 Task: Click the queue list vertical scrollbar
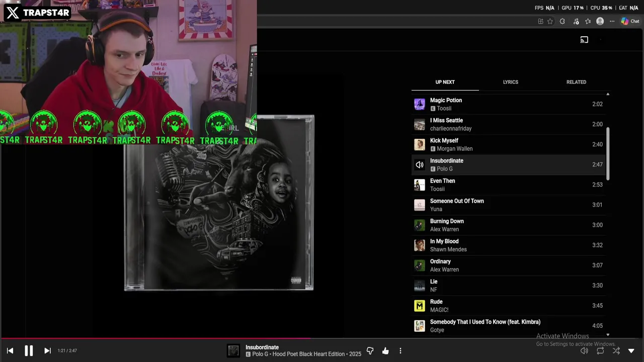point(608,153)
